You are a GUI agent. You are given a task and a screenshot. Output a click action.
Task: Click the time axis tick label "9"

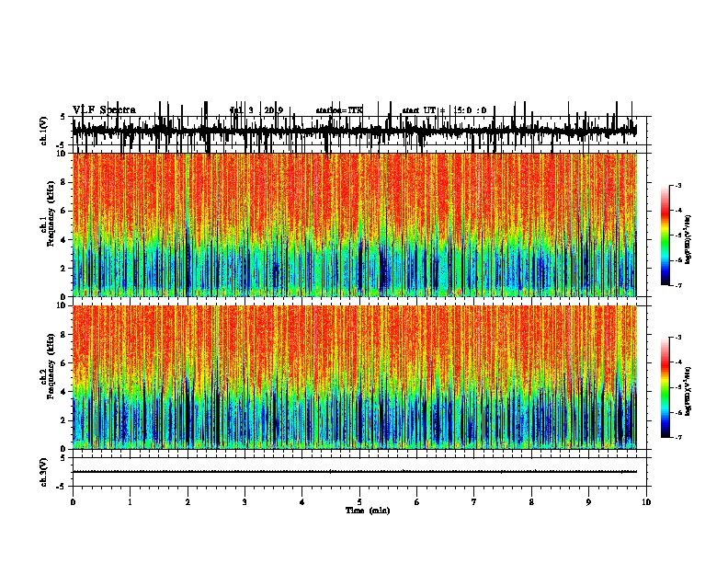pos(588,502)
